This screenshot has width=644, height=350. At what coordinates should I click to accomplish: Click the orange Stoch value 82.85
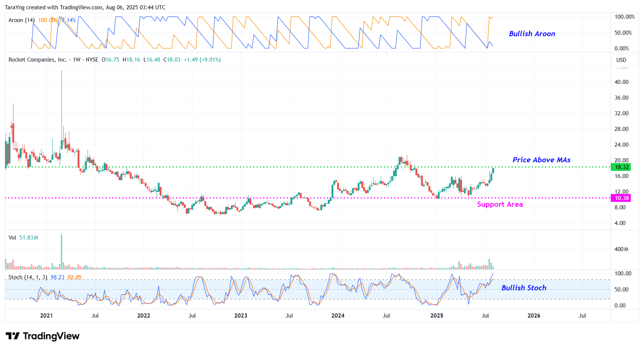(x=75, y=277)
